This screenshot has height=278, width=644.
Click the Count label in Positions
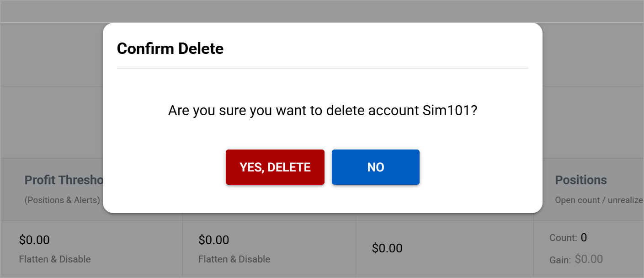pos(563,238)
